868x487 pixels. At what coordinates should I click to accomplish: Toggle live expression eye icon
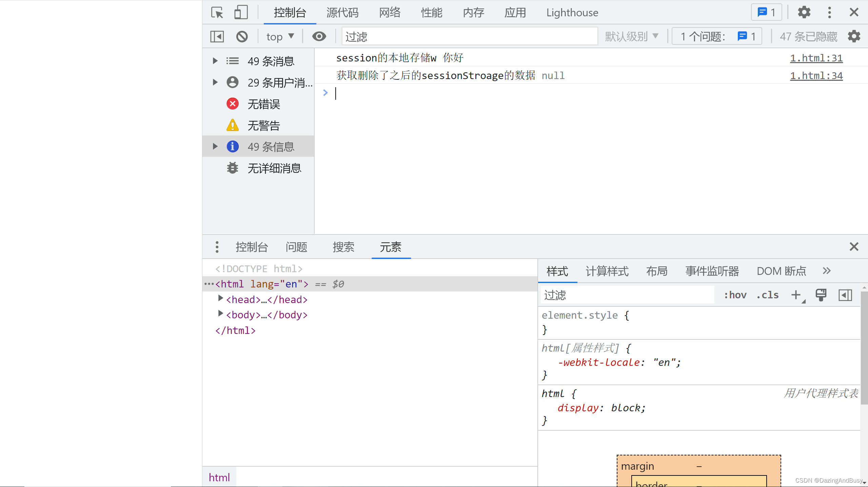point(319,36)
